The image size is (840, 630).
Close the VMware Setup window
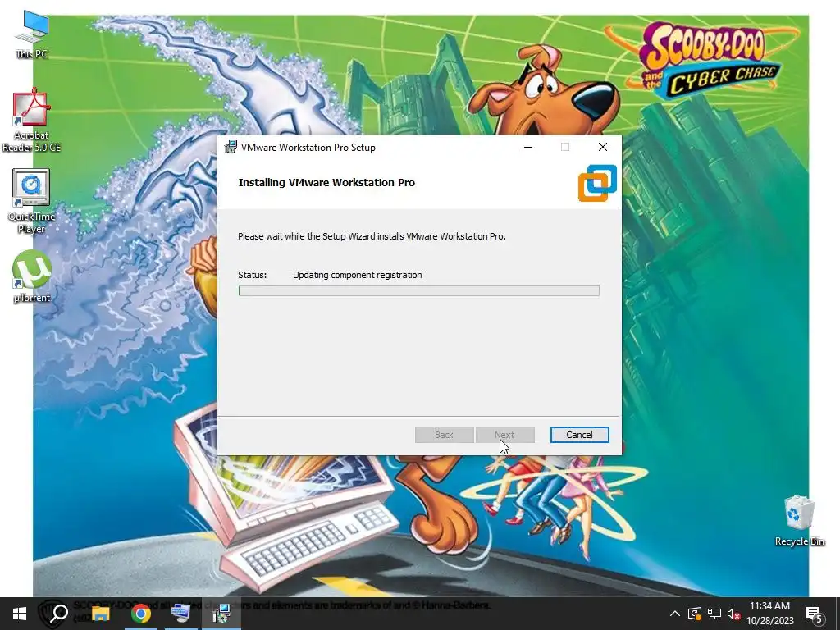point(603,148)
